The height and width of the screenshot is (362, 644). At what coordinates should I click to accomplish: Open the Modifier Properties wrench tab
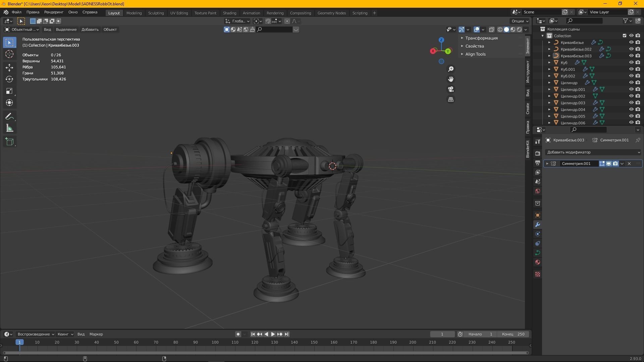(x=538, y=225)
